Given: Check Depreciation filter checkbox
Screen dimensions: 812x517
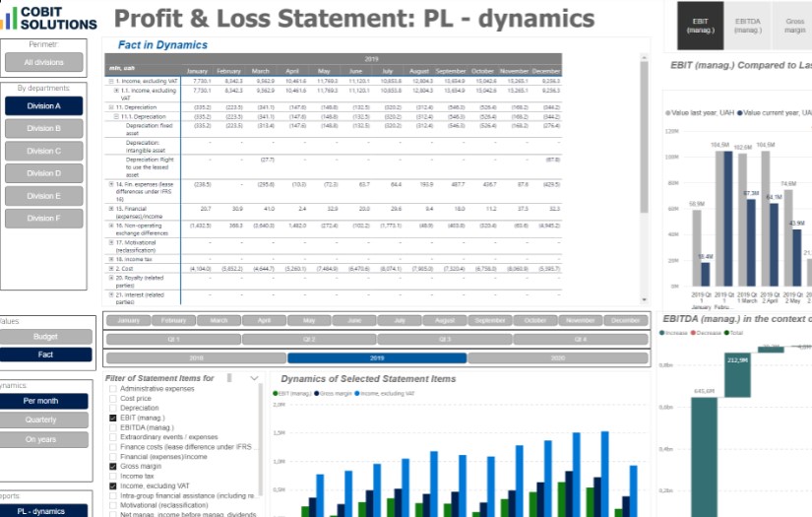Looking at the screenshot, I should [x=113, y=408].
